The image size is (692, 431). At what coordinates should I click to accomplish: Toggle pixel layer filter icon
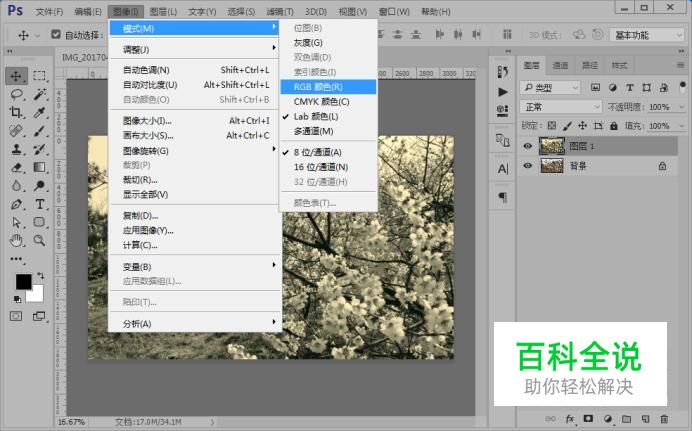click(595, 88)
